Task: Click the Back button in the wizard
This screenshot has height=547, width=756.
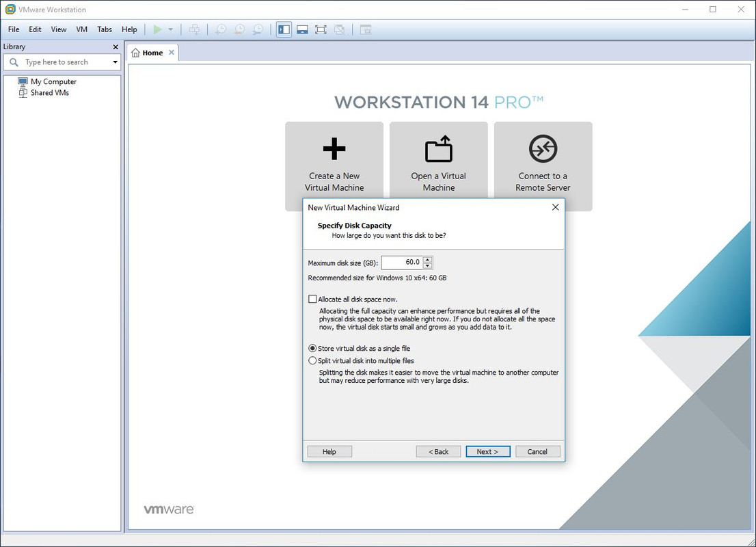Action: coord(438,451)
